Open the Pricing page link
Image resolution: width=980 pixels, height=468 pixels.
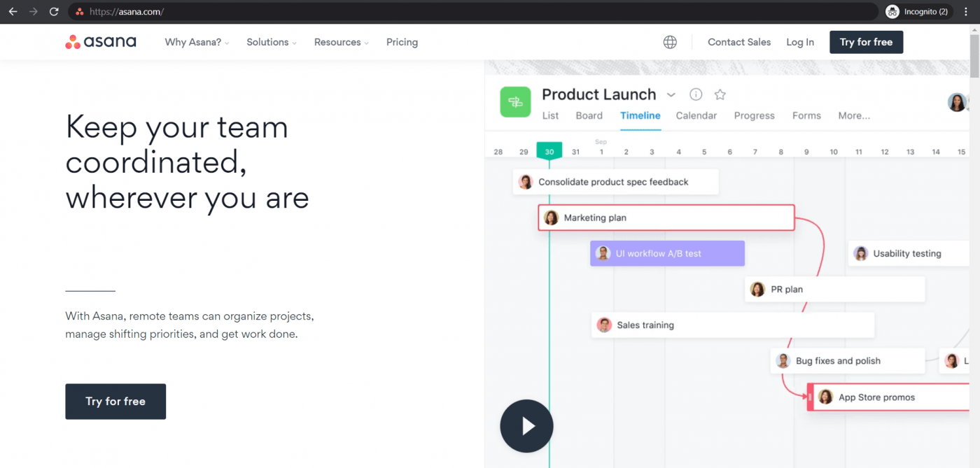click(402, 42)
